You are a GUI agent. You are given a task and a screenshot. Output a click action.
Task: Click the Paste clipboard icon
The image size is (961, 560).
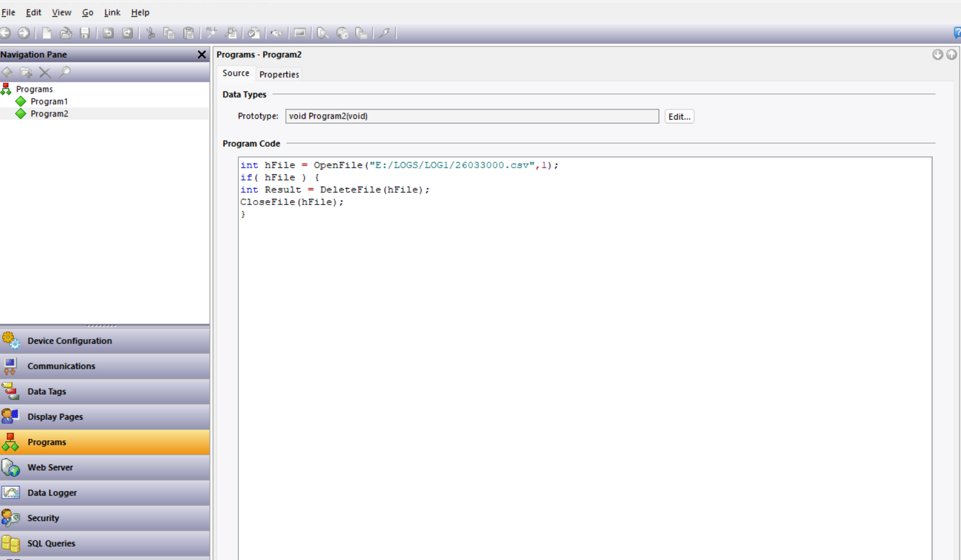(x=189, y=33)
